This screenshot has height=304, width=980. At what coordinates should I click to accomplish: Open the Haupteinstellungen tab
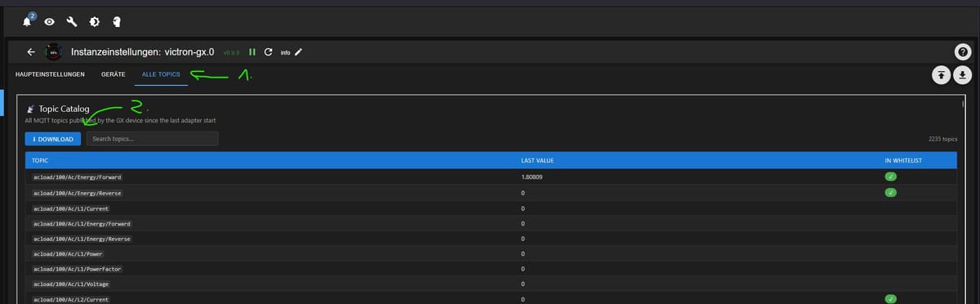coord(51,74)
